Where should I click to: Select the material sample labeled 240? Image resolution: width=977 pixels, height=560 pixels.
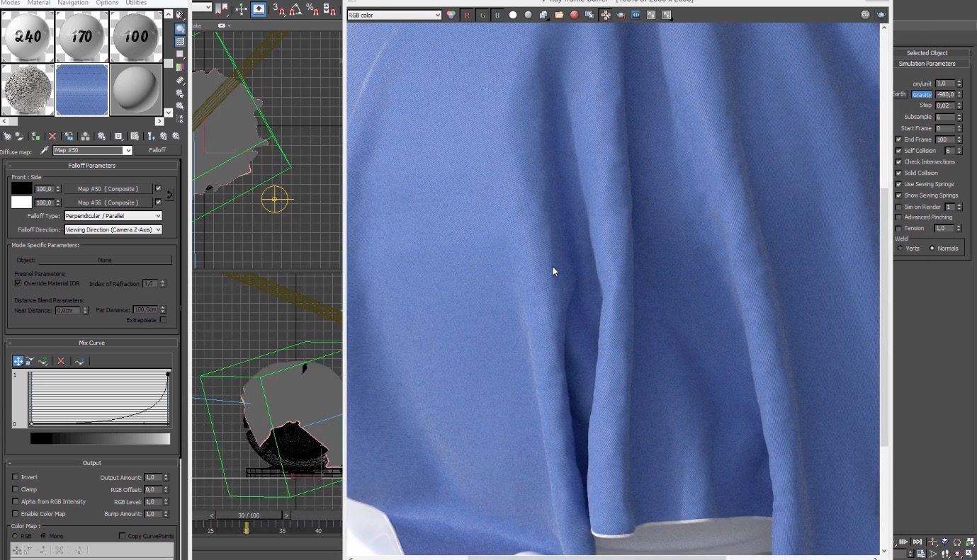coord(28,36)
